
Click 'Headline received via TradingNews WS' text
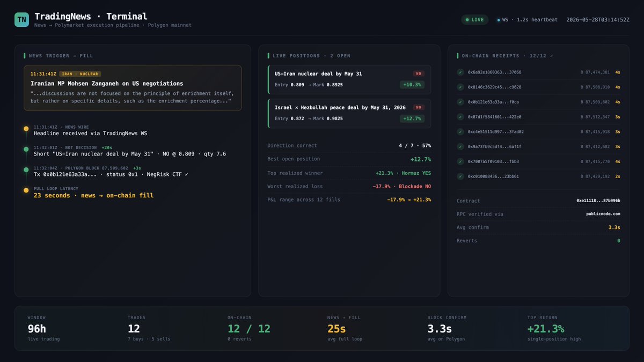[x=90, y=133]
